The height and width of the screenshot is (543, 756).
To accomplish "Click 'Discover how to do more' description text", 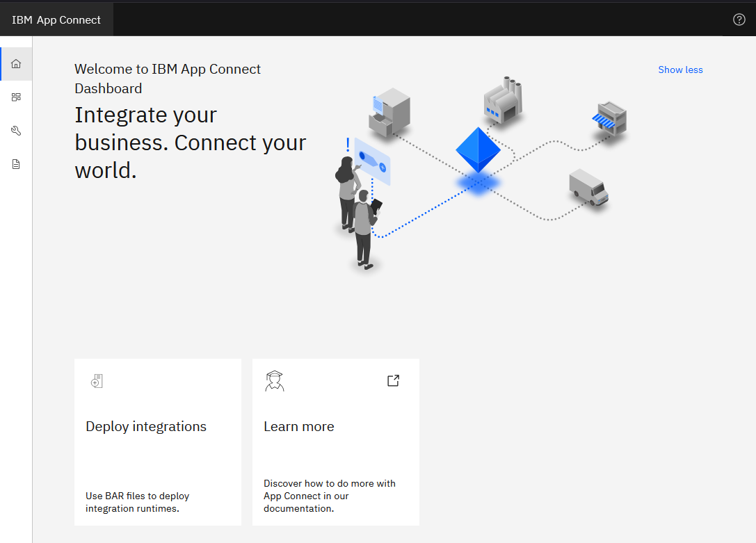I will coord(329,496).
